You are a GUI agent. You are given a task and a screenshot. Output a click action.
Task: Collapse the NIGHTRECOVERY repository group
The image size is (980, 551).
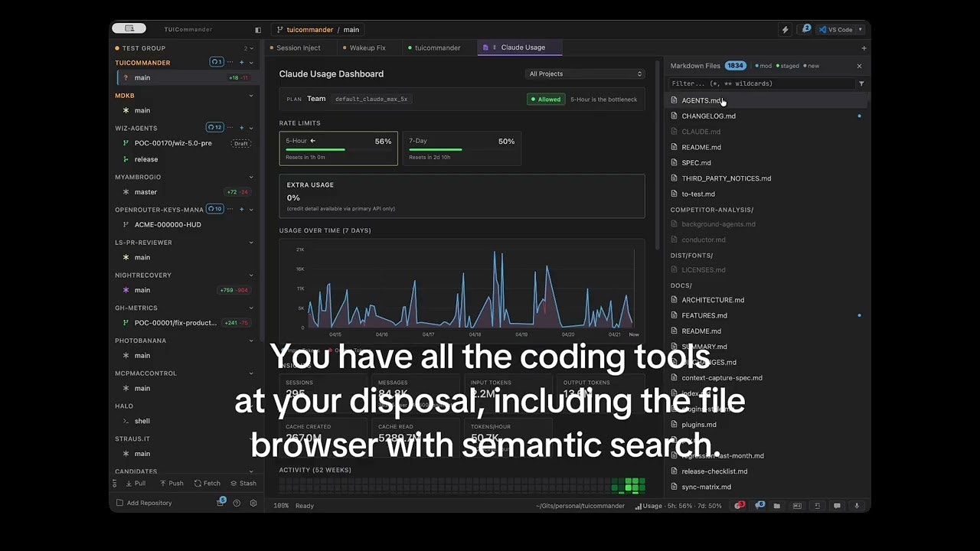pos(251,275)
